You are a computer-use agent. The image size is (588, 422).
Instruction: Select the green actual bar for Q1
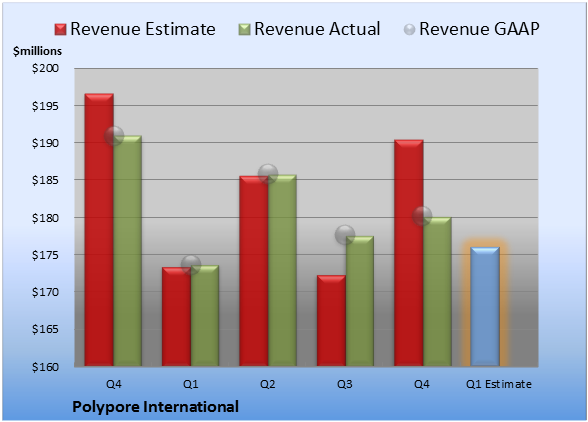205,316
